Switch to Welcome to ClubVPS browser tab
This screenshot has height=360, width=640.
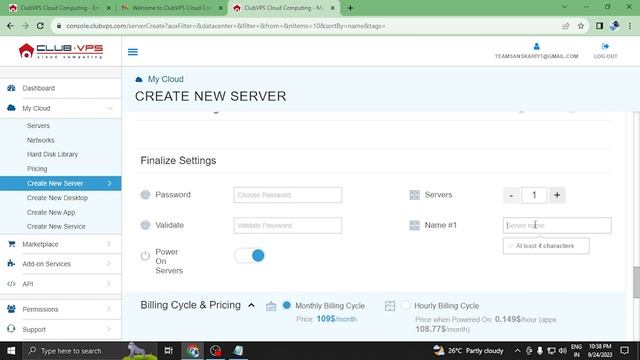coord(171,8)
